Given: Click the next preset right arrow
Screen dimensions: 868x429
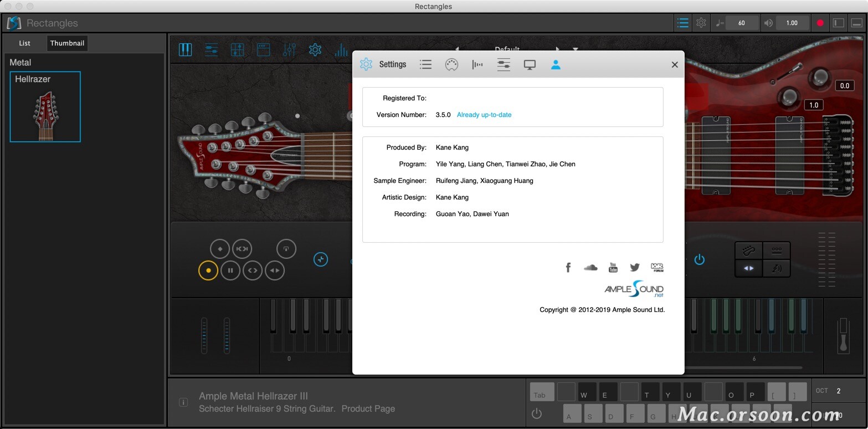Looking at the screenshot, I should [556, 49].
